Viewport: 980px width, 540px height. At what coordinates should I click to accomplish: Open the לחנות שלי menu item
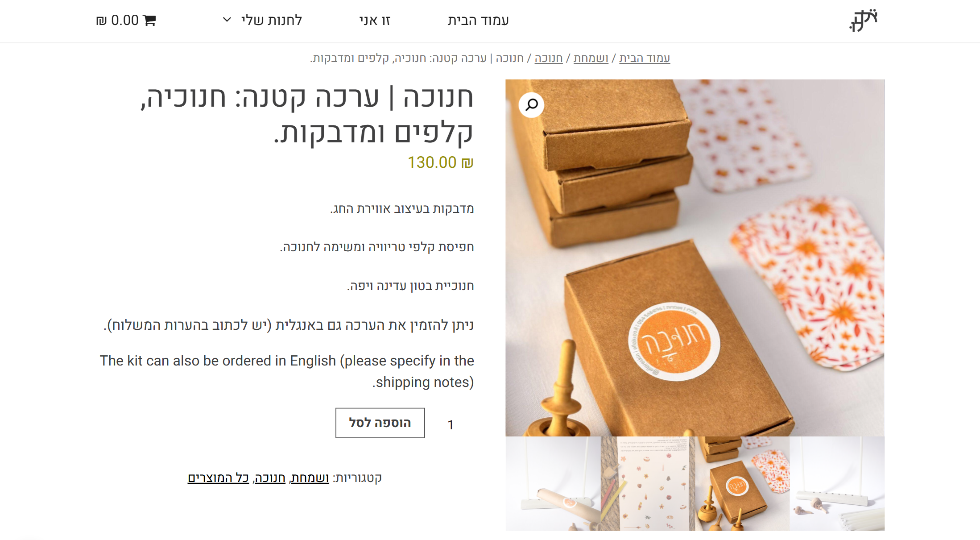click(272, 21)
